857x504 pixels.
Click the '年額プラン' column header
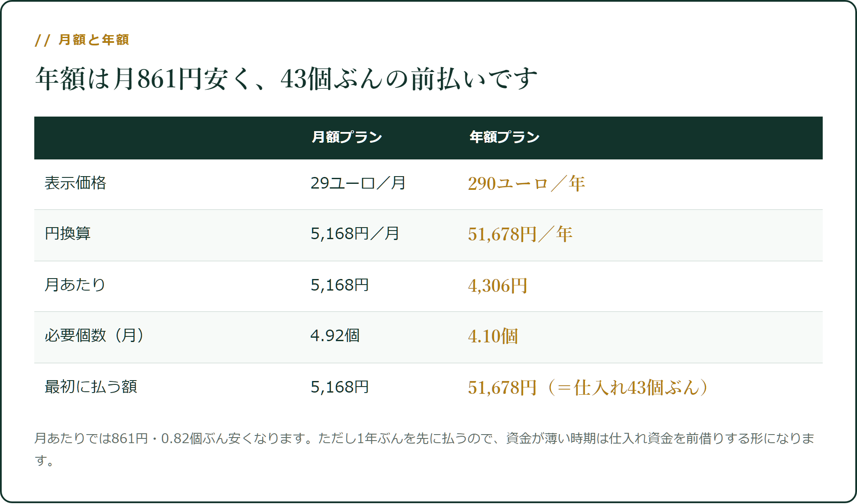pyautogui.click(x=504, y=137)
